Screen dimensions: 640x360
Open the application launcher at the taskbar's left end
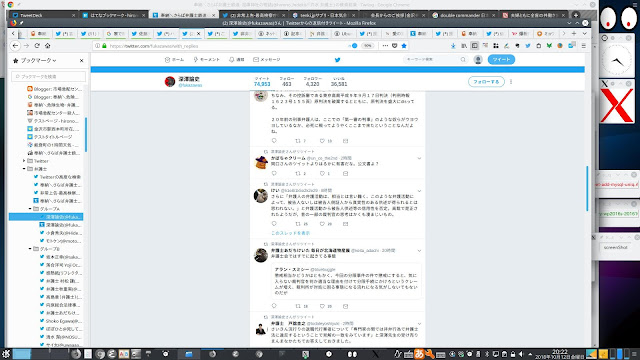tap(6, 354)
